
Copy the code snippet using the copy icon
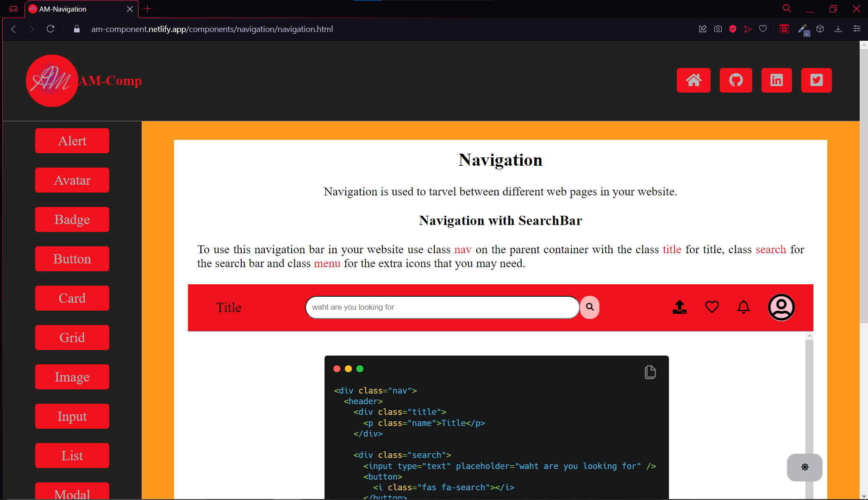[650, 372]
